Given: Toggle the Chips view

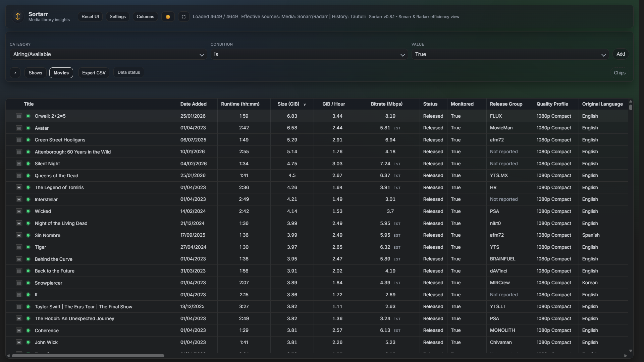Looking at the screenshot, I should point(619,73).
